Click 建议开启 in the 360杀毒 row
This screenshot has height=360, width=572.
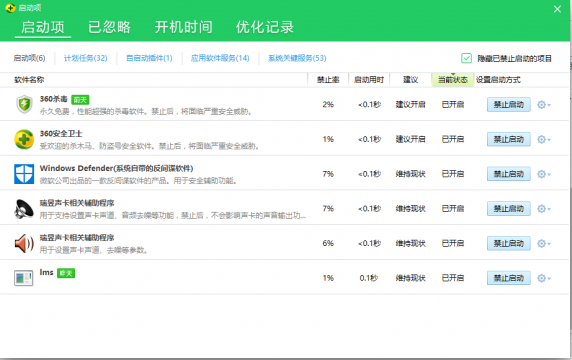pos(410,105)
